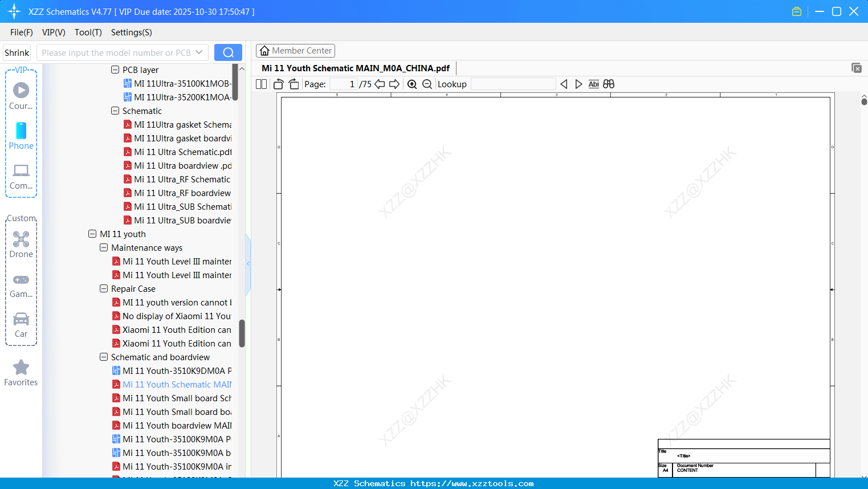Enable two-page view mode
Viewport: 868px width, 489px height.
pos(261,84)
